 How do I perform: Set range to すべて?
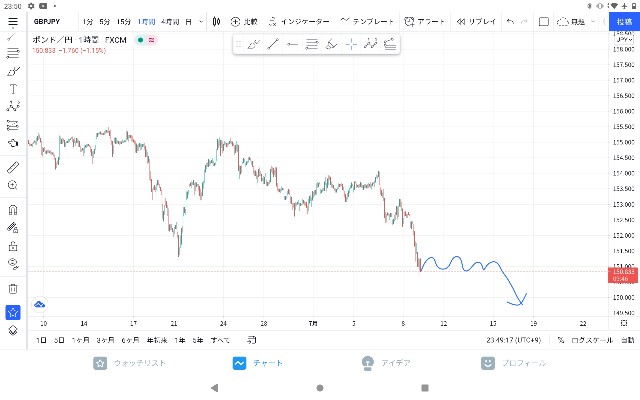pos(220,340)
